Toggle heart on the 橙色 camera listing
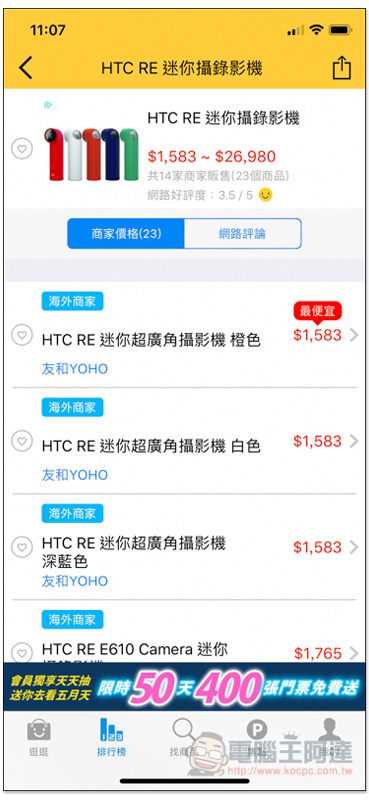The image size is (369, 800). click(22, 335)
